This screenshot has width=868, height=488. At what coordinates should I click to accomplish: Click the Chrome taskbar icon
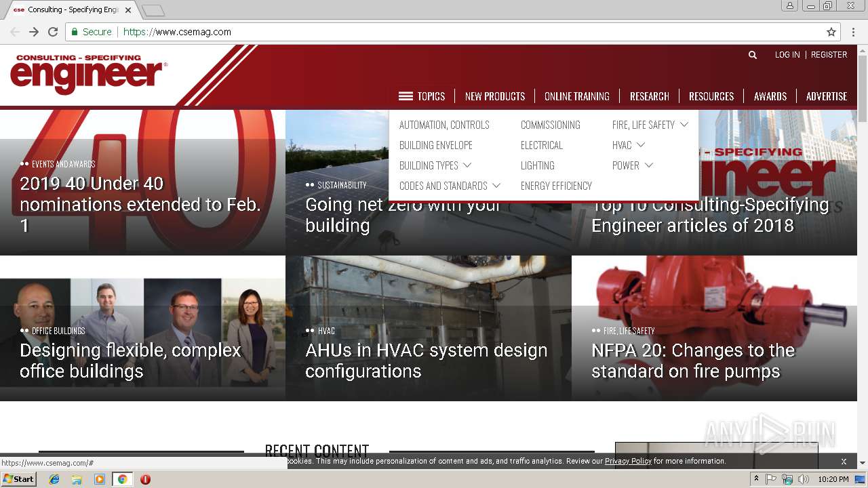[x=122, y=479]
